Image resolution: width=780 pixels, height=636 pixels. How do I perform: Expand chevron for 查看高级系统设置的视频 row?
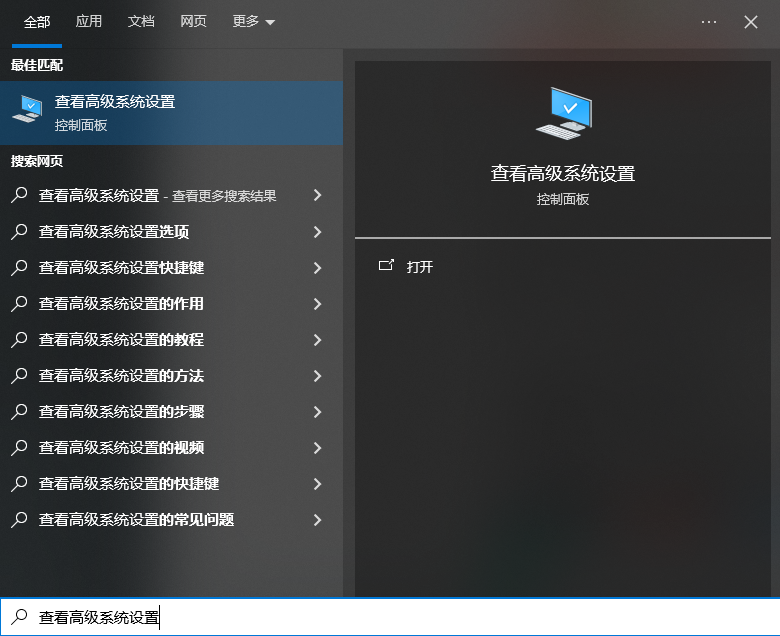point(317,448)
